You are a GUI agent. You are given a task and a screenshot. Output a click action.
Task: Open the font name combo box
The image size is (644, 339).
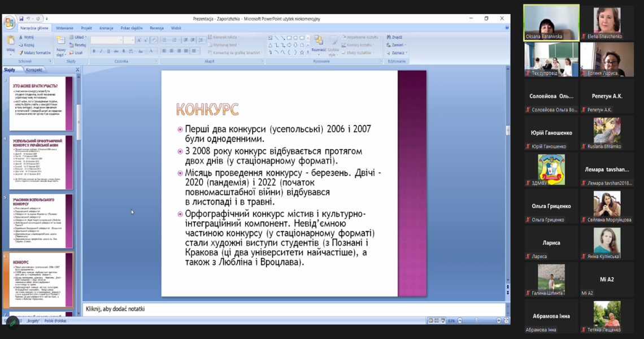tap(107, 40)
